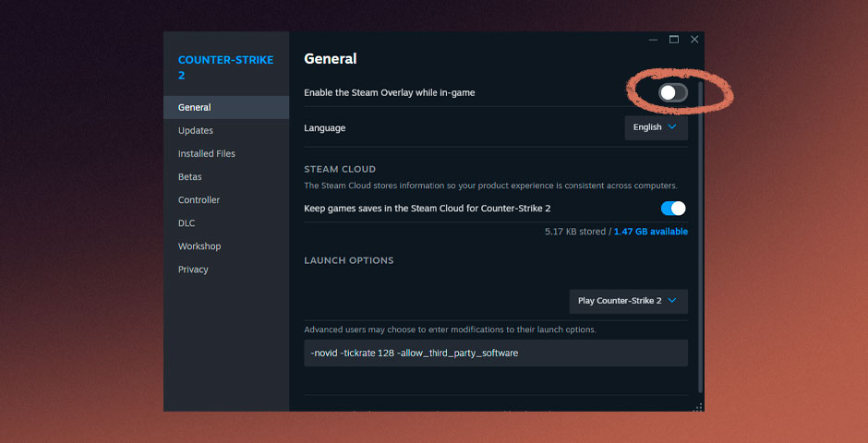Click the 1.47 GB available link
Image resolution: width=868 pixels, height=443 pixels.
[x=651, y=232]
